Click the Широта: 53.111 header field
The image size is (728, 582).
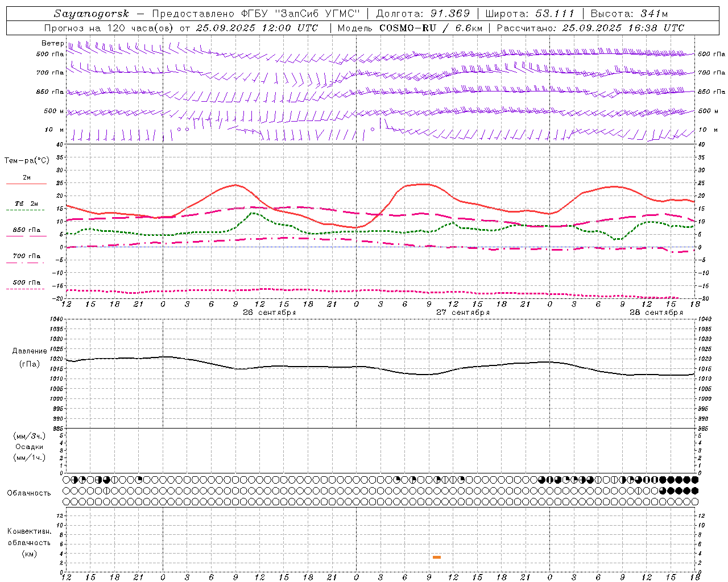[530, 14]
